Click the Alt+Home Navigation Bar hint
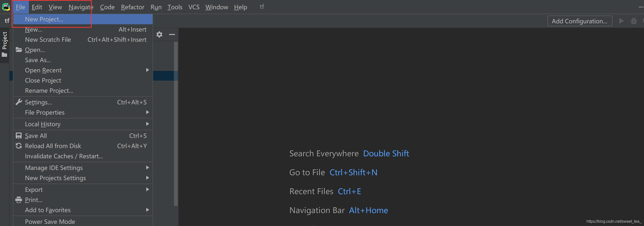 tap(368, 210)
